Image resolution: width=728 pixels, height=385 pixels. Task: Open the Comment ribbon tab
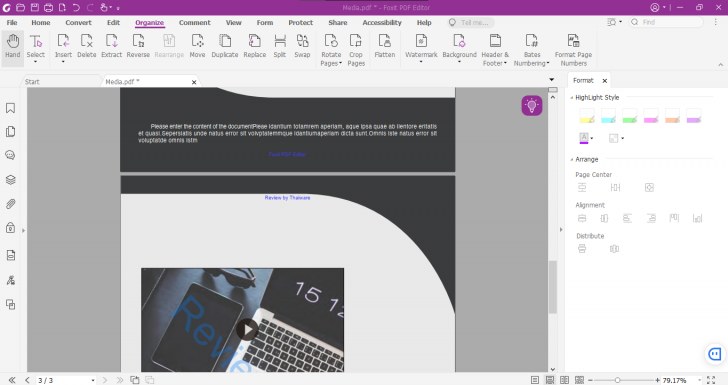point(195,22)
